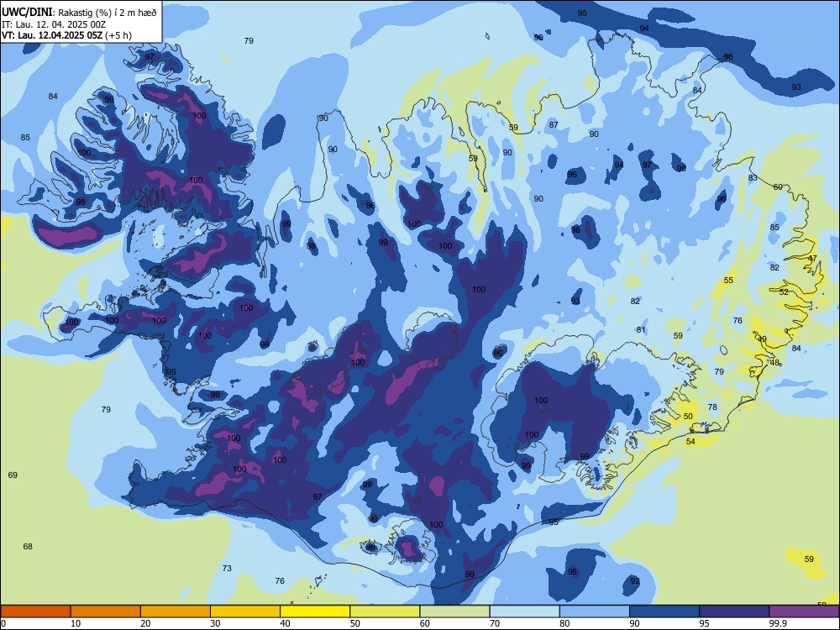Image resolution: width=840 pixels, height=630 pixels.
Task: Click the ocean value '92' in the south
Action: [x=635, y=580]
